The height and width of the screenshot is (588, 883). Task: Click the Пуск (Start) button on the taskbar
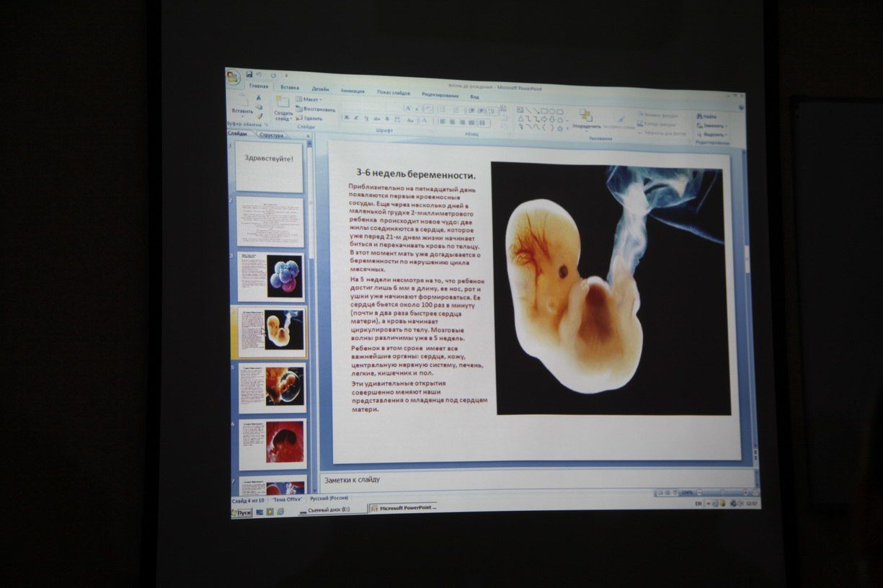(x=241, y=512)
